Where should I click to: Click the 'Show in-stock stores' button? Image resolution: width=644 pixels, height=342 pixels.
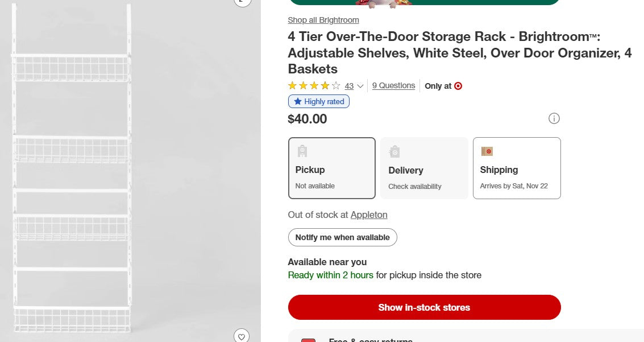click(424, 307)
